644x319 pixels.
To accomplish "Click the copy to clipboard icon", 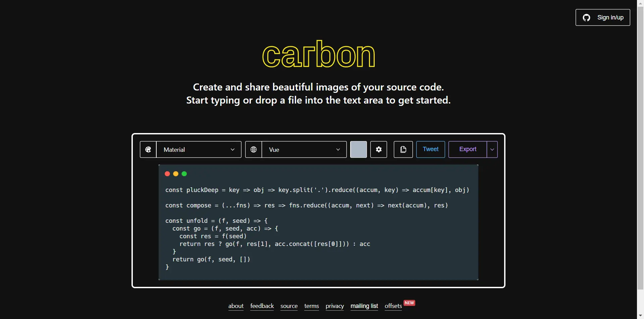I will [x=403, y=149].
